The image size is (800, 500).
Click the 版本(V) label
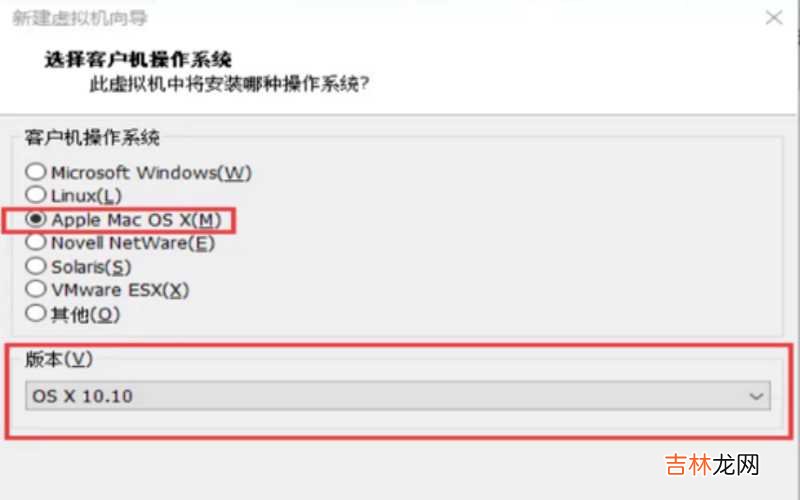tap(59, 359)
